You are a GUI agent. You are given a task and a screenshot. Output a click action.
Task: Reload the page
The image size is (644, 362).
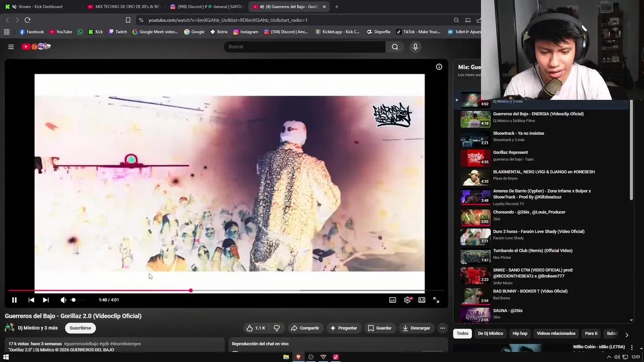click(27, 20)
